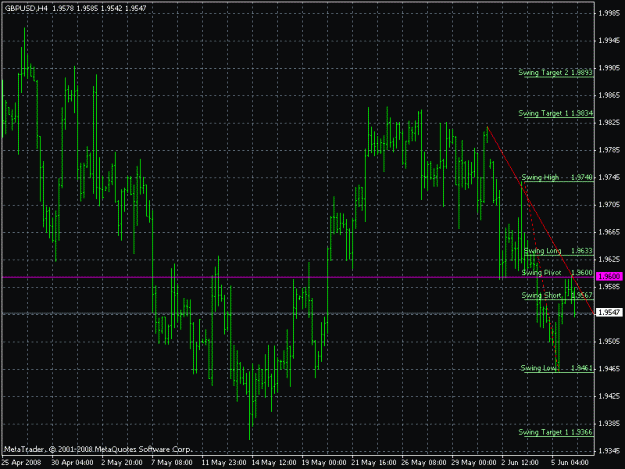Select the dotted red swing line
This screenshot has width=625, height=469.
point(540,277)
